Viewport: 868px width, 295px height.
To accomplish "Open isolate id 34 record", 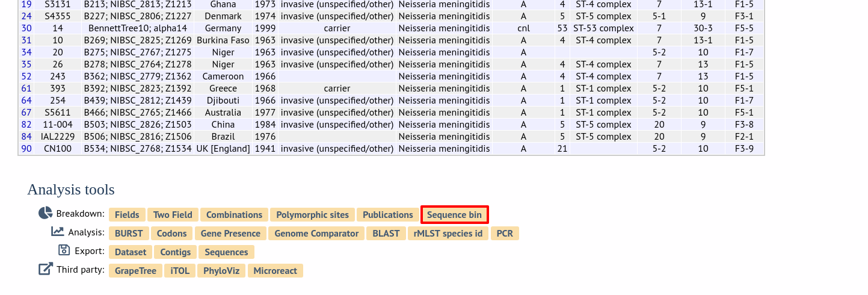I will coord(26,52).
